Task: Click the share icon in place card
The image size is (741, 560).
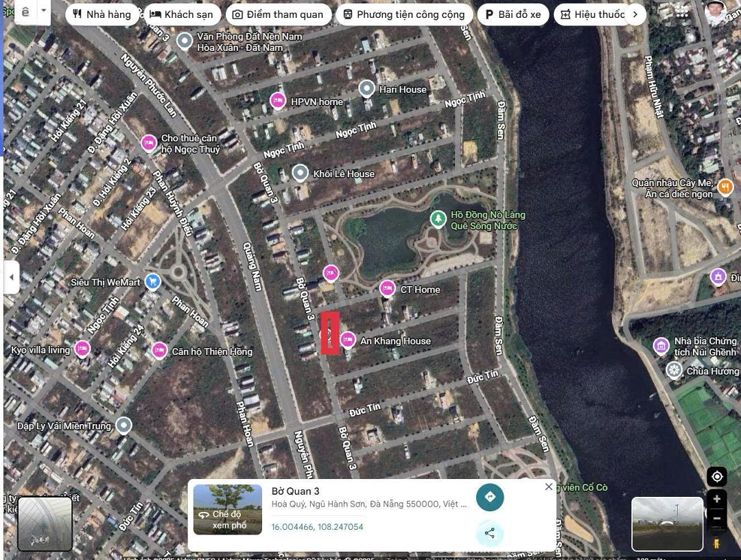Action: (x=490, y=533)
